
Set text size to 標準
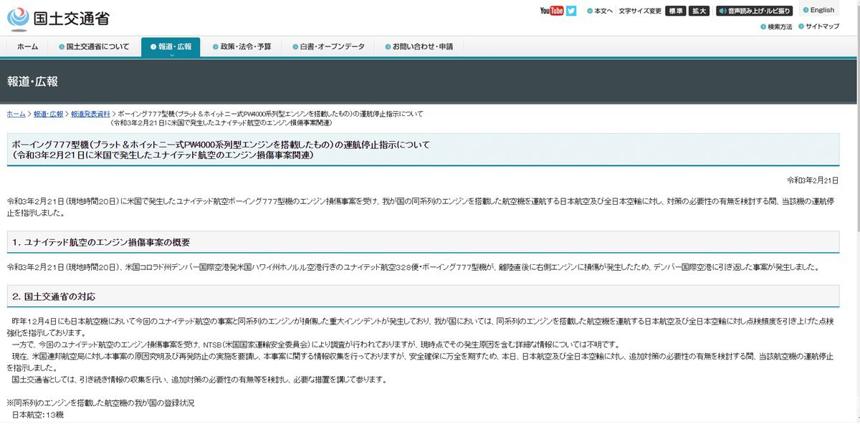point(676,11)
